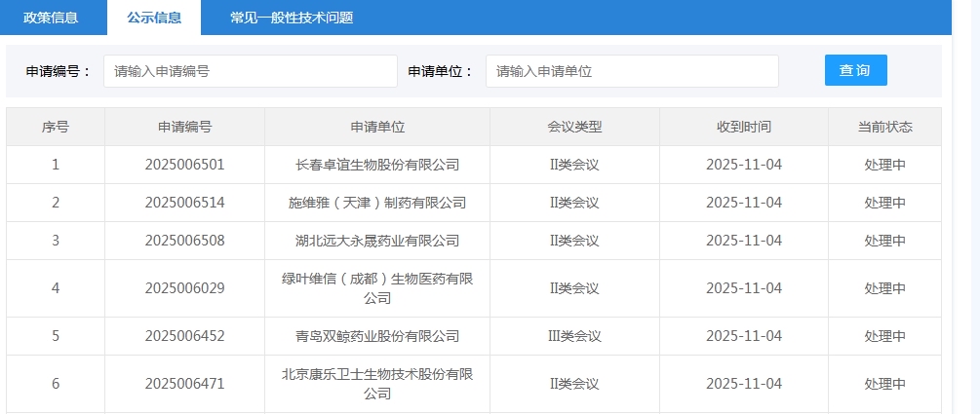
Task: Click the 申请编号 column header
Action: tap(185, 127)
